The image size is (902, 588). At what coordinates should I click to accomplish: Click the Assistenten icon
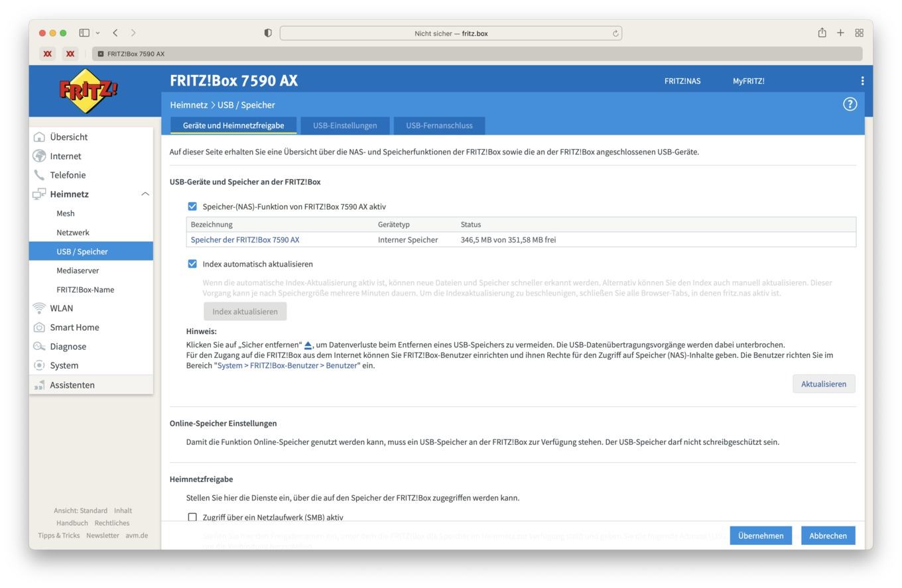point(39,385)
